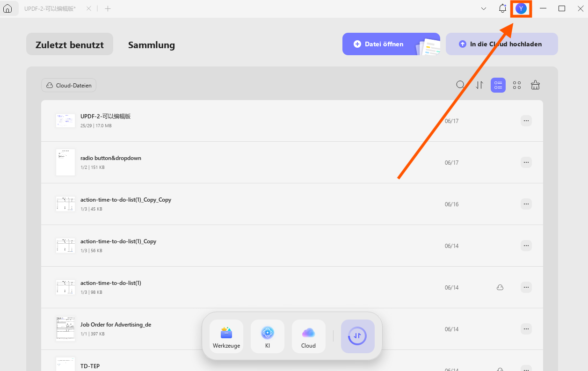Screen dimensions: 588x371
Task: Click date 06/17 of UPDF-2 row
Action: 451,121
